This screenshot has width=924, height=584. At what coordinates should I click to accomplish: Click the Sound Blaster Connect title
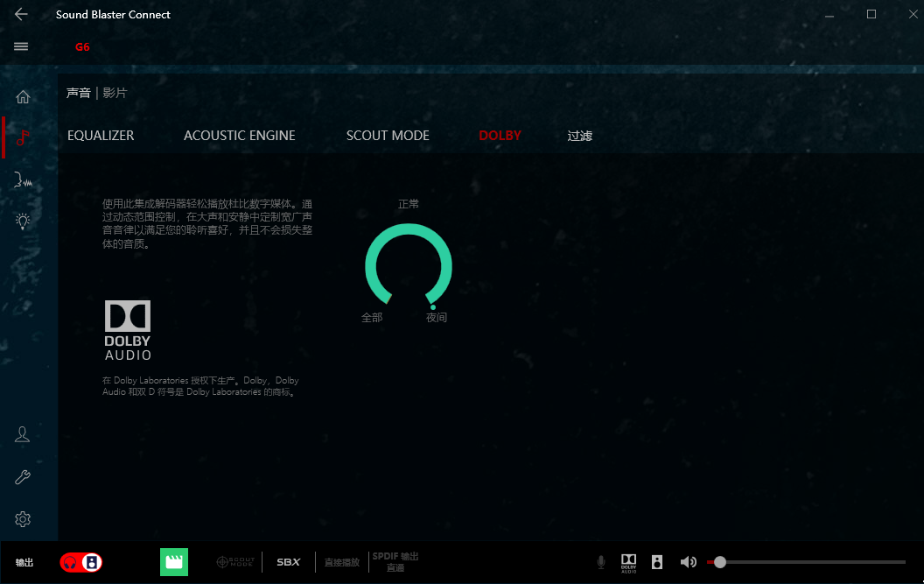[x=113, y=14]
